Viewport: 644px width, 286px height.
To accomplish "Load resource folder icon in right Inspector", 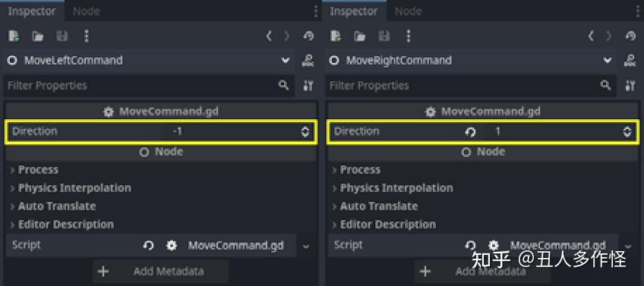I will click(360, 36).
